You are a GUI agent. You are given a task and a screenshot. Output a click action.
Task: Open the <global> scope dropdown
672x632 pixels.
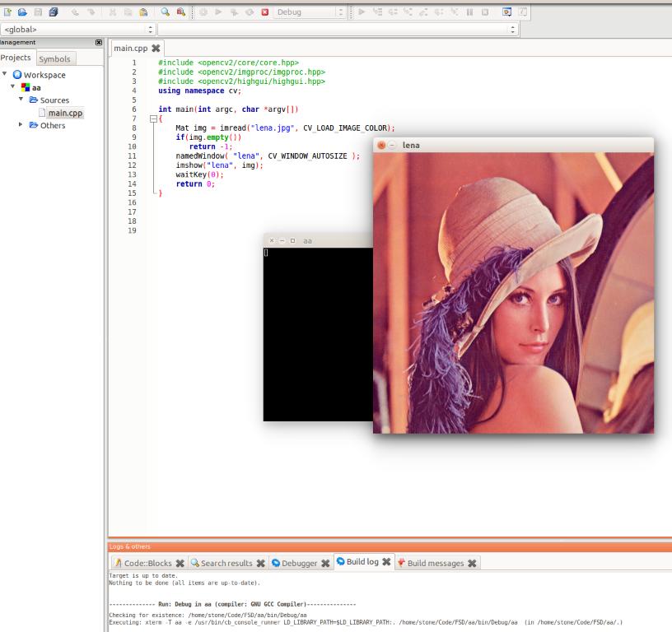pyautogui.click(x=77, y=29)
